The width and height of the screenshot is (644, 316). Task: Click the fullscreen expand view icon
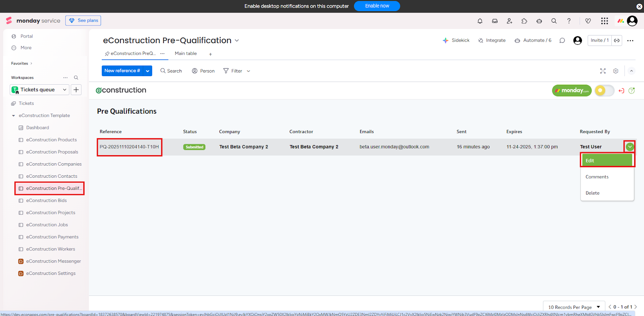(603, 71)
